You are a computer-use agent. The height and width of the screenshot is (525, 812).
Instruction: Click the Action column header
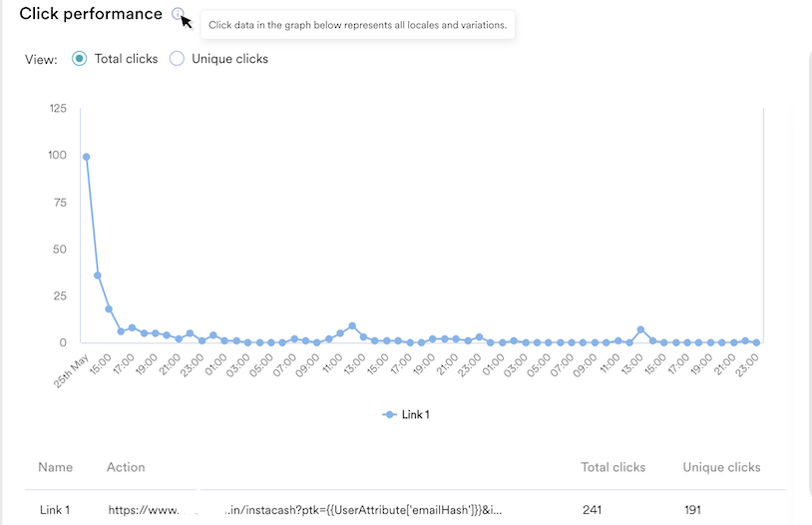point(126,467)
